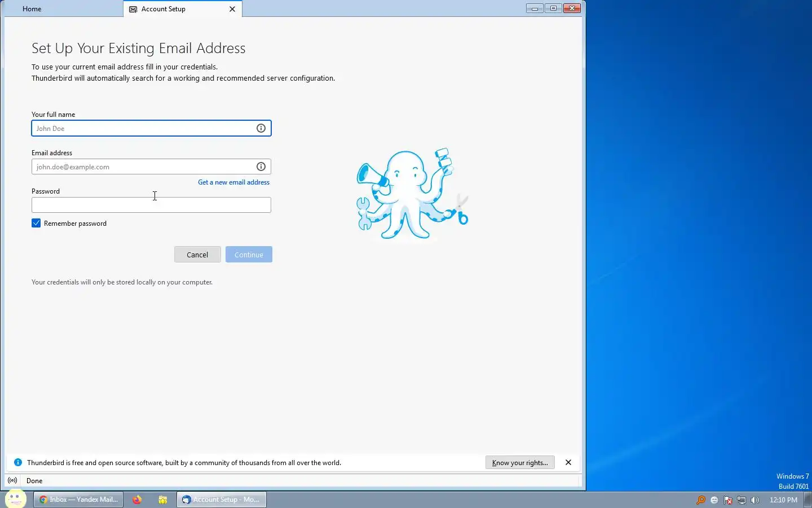Image resolution: width=812 pixels, height=508 pixels.
Task: Click the Continue button
Action: (249, 255)
